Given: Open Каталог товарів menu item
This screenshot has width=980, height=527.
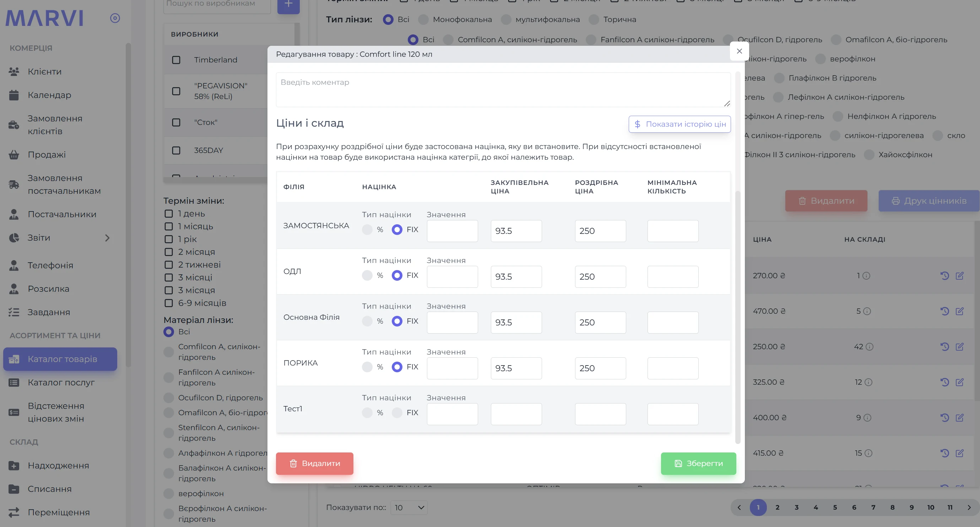Looking at the screenshot, I should pos(60,359).
